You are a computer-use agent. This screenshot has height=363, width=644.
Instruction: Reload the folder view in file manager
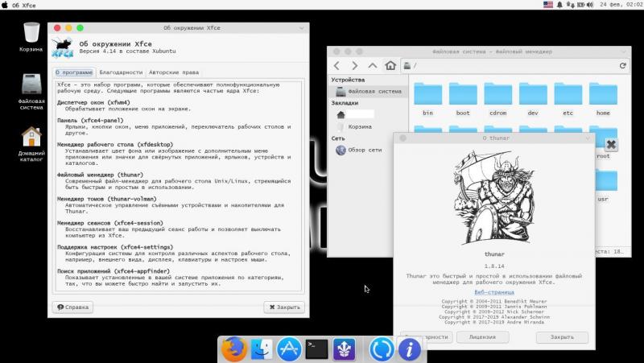tap(622, 65)
